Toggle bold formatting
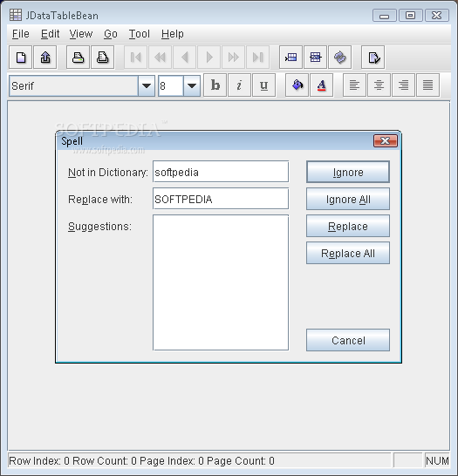This screenshot has width=458, height=476. click(215, 85)
